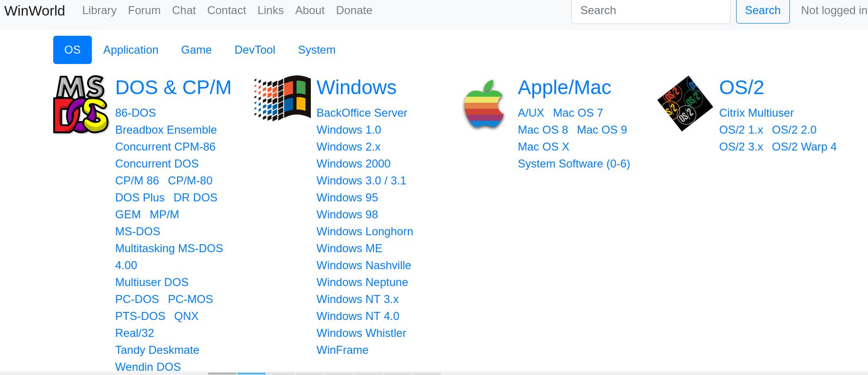Viewport: 868px width, 375px height.
Task: Open the GEM link
Action: tap(128, 215)
